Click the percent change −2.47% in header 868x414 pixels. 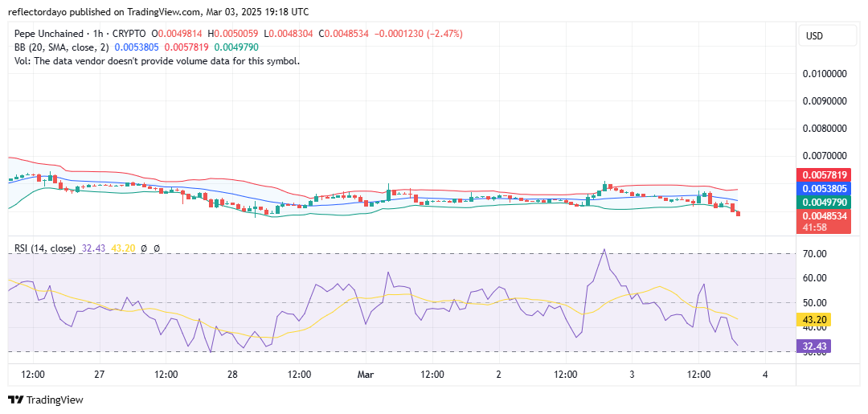(x=444, y=34)
